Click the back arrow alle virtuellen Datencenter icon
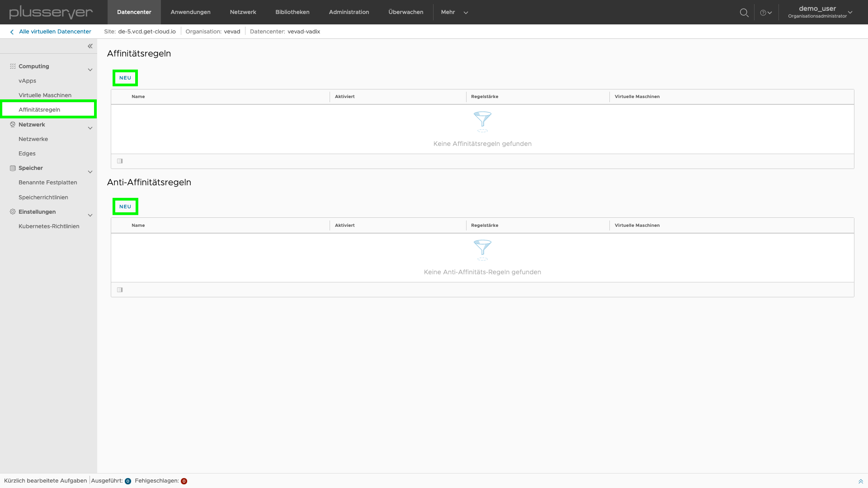The image size is (868, 488). pyautogui.click(x=11, y=32)
